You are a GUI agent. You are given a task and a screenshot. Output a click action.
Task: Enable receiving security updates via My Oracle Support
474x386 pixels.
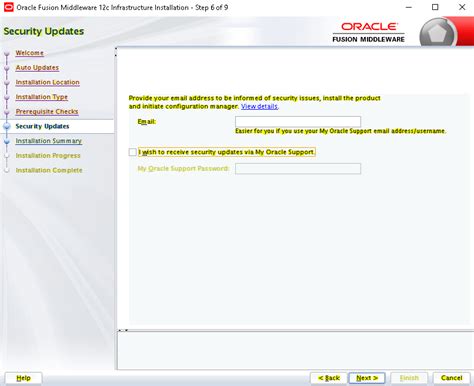click(132, 152)
